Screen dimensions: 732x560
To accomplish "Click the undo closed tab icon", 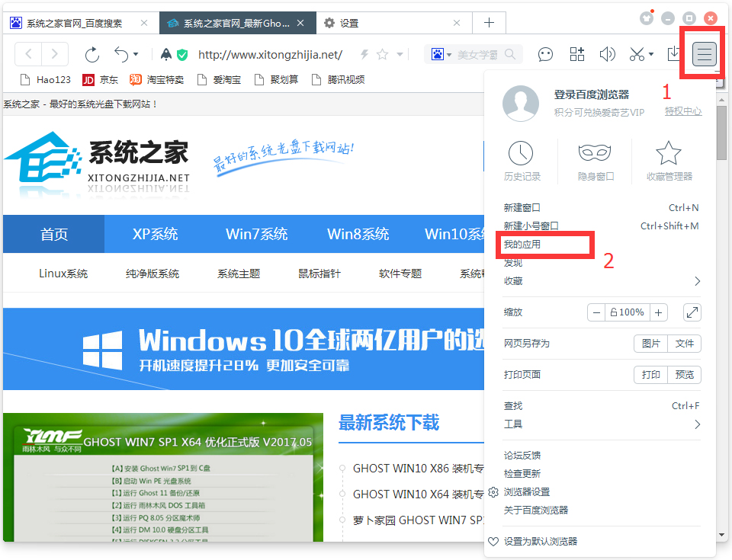I will point(121,55).
